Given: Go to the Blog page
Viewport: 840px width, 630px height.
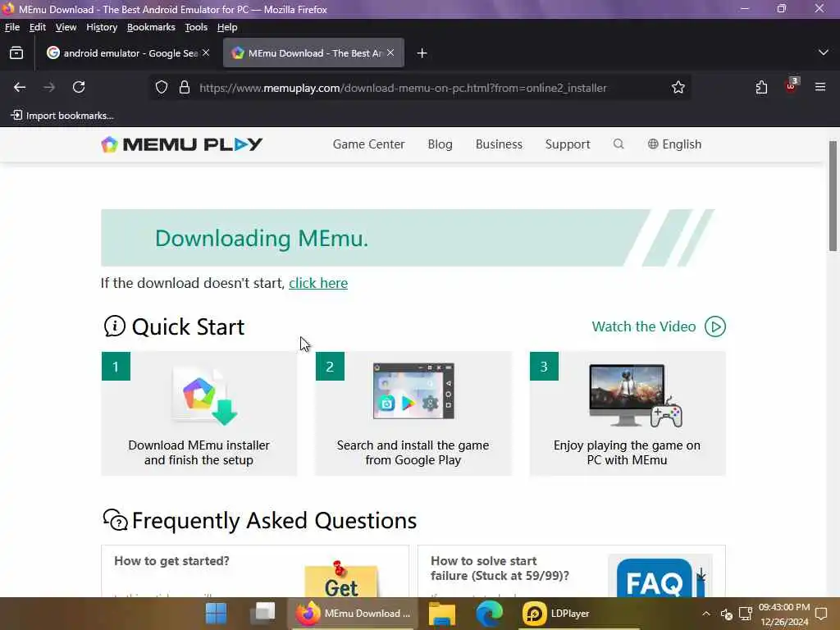Looking at the screenshot, I should click(x=440, y=144).
